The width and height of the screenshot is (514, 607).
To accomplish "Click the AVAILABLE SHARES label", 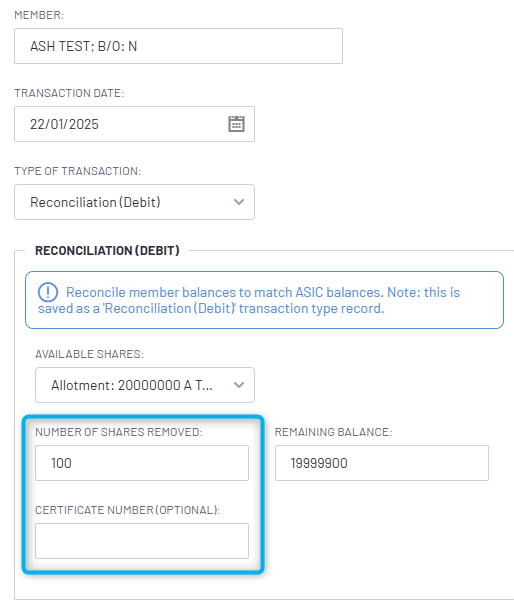I will point(89,354).
